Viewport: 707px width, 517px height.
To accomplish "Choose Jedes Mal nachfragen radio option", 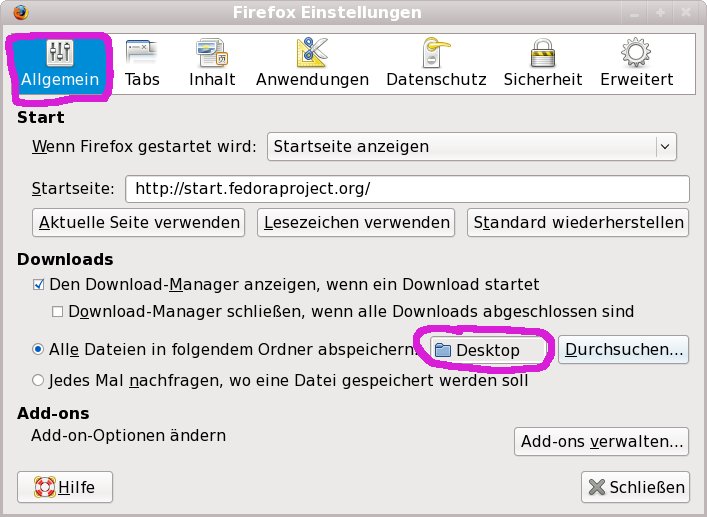I will click(x=39, y=380).
